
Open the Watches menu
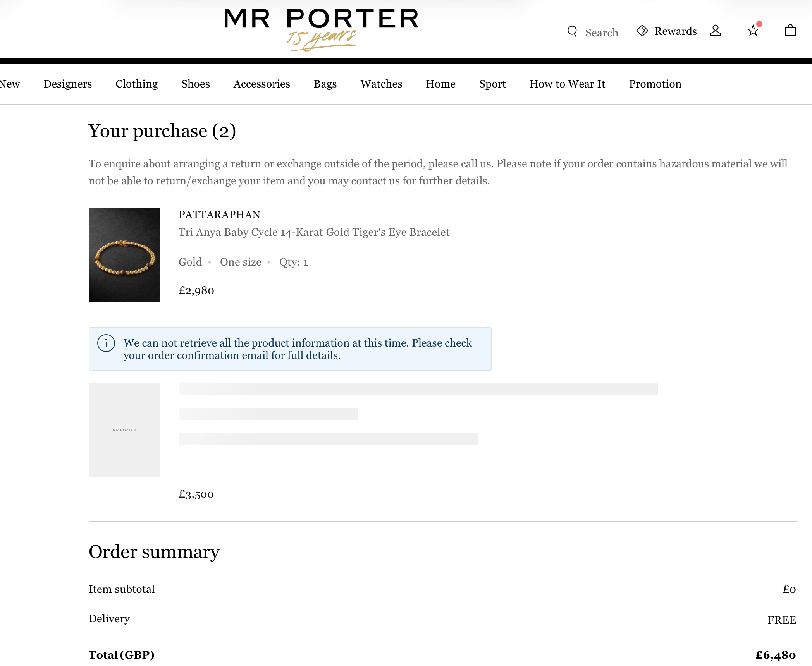pos(382,84)
